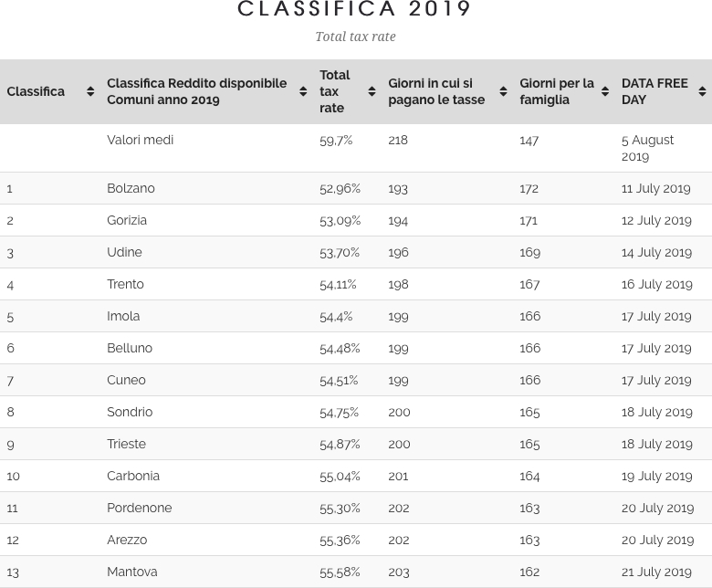
Task: Sort by Classifica Reddito disponibile arrows icon
Action: click(x=303, y=91)
